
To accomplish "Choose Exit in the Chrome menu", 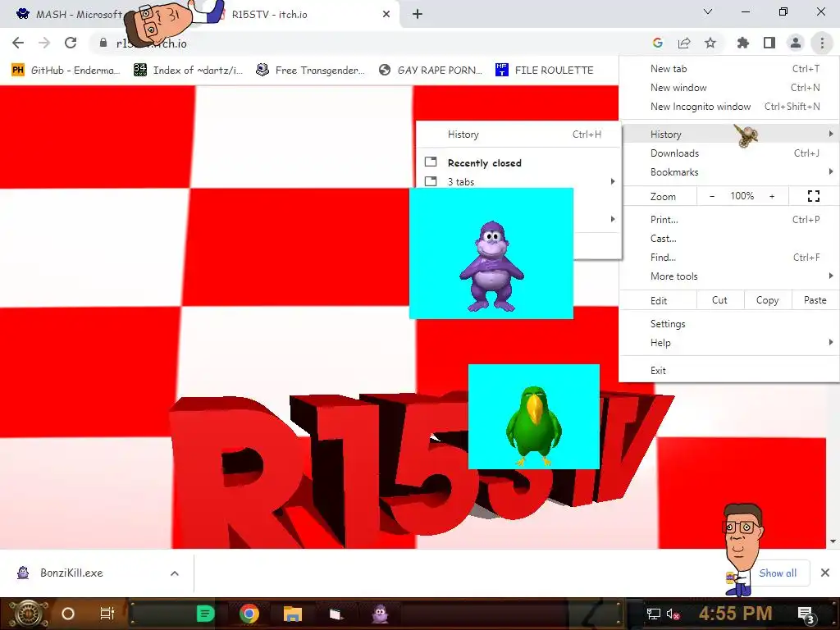I will (729, 371).
